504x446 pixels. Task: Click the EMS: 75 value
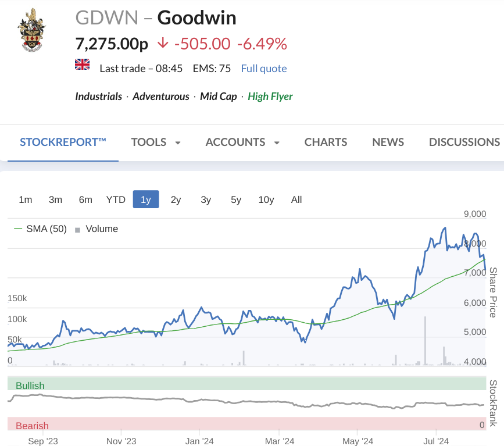click(x=212, y=69)
